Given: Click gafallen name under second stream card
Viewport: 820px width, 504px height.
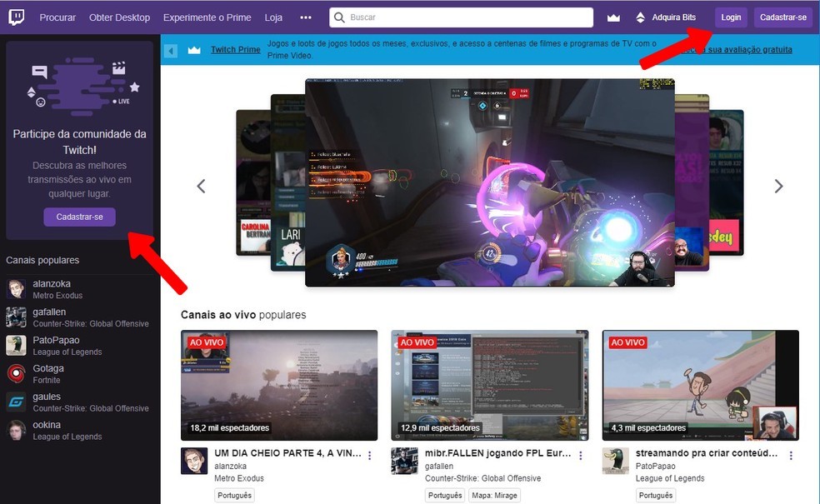Looking at the screenshot, I should pyautogui.click(x=439, y=466).
